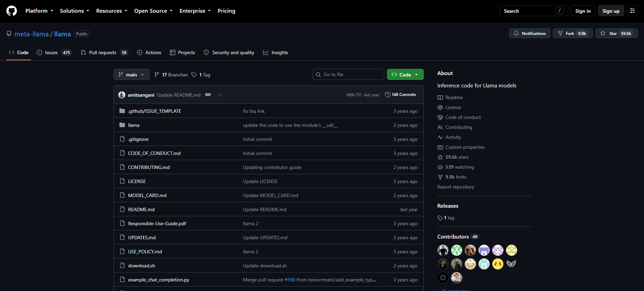Image resolution: width=644 pixels, height=291 pixels.
Task: Click the file icon beside LICENSE
Action: point(122,181)
